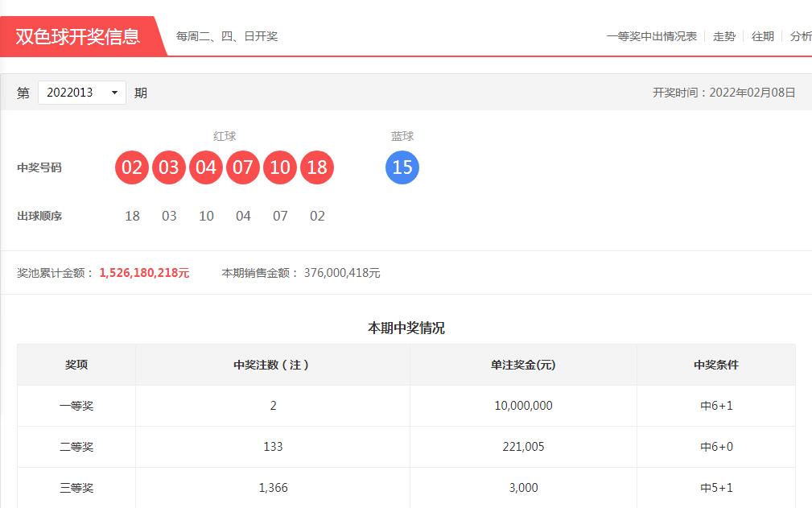The height and width of the screenshot is (508, 812).
Task: Click the draw date 2022年02月08日 text
Action: coord(752,93)
